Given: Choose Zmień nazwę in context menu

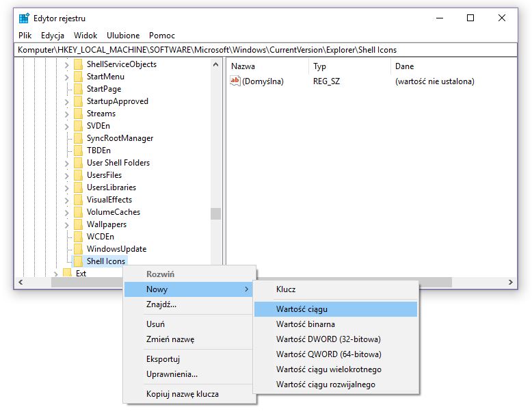Looking at the screenshot, I should 188,339.
